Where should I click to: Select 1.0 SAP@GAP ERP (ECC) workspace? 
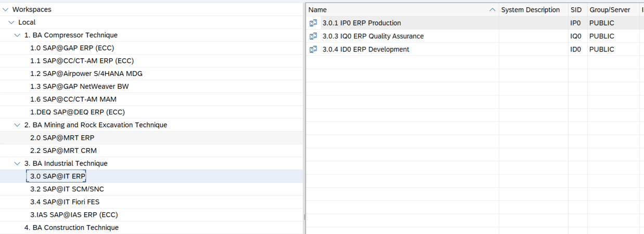coord(72,48)
